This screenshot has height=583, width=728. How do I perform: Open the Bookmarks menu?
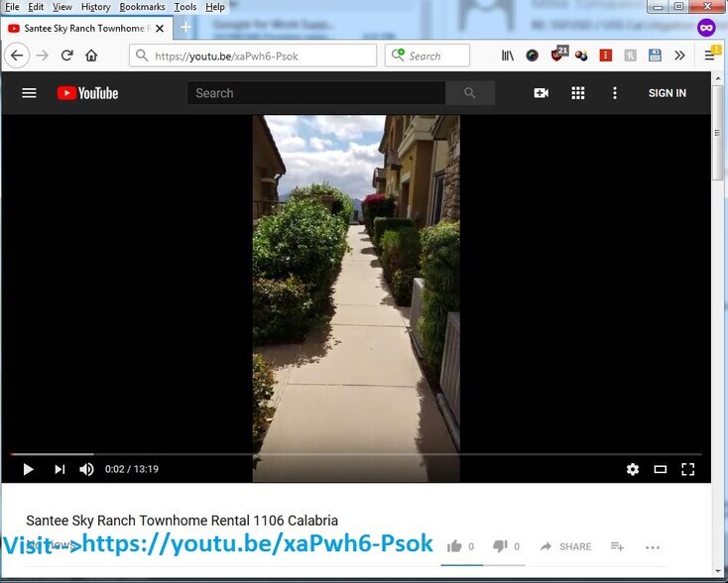click(x=142, y=7)
